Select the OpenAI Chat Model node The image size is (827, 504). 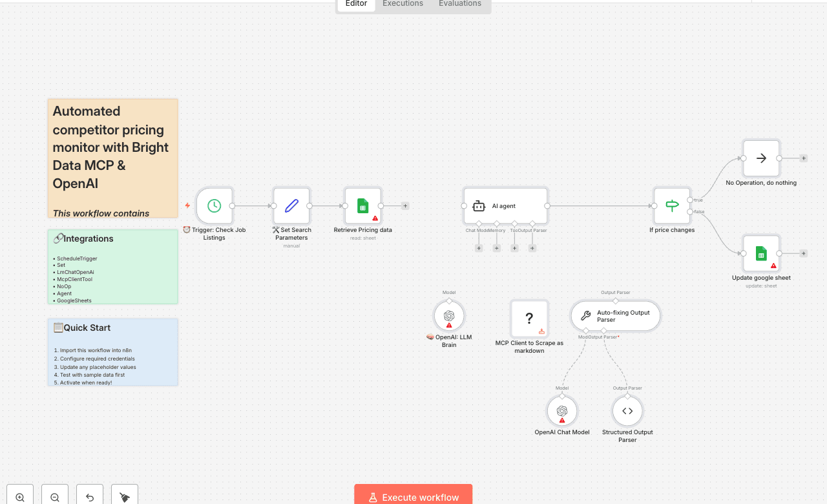point(562,410)
